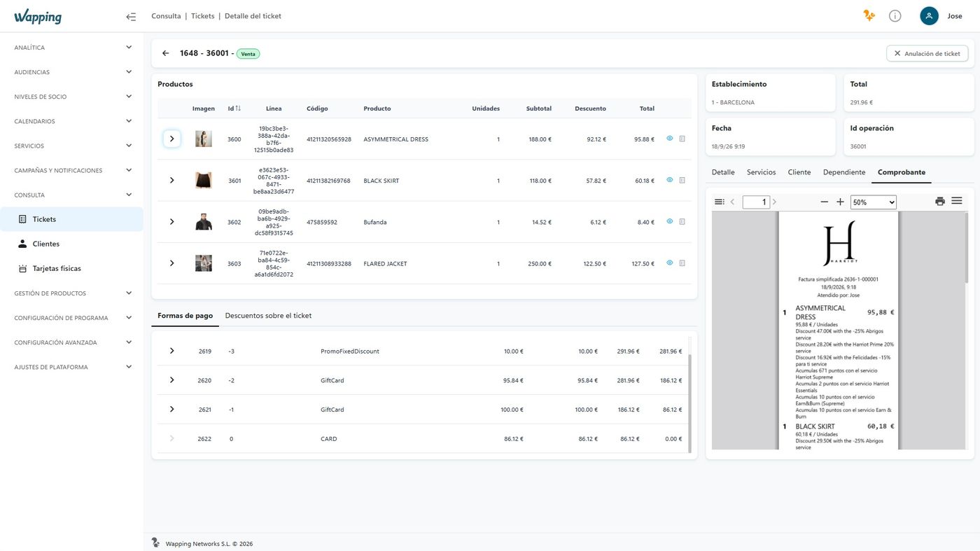Click the Tickets breadcrumb link

pyautogui.click(x=202, y=16)
